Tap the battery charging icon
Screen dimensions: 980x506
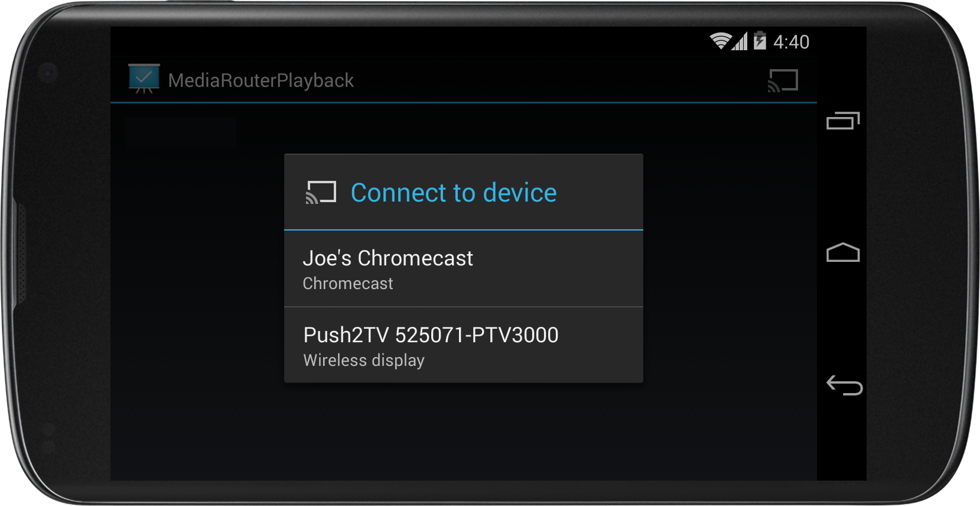coord(760,41)
